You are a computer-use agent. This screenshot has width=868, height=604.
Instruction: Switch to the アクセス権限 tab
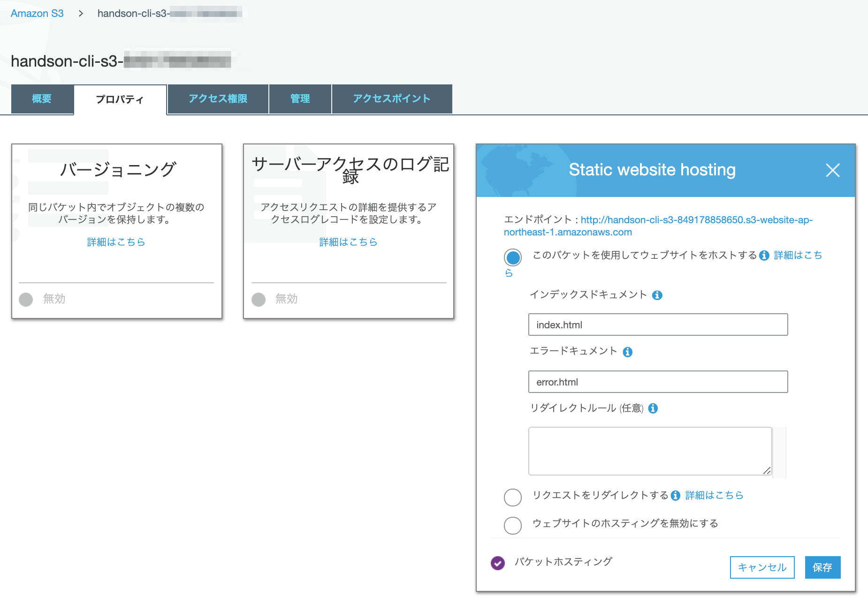[x=218, y=99]
